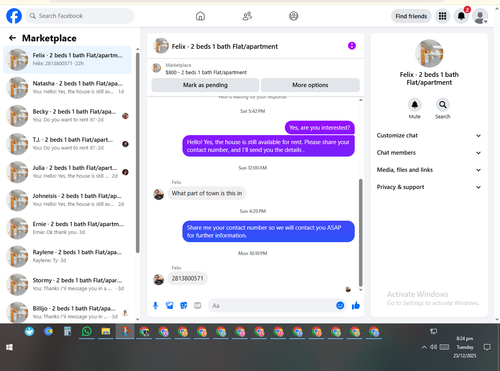The image size is (500, 371).
Task: Click Find friends button
Action: click(411, 16)
